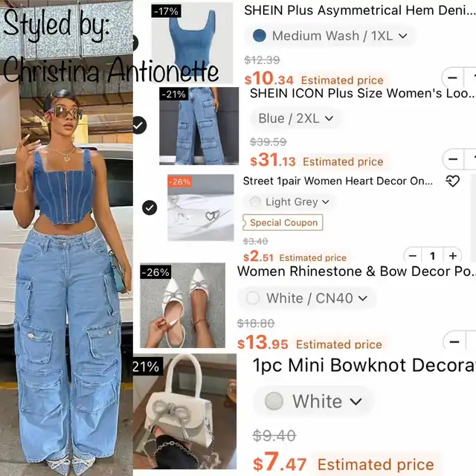The height and width of the screenshot is (476, 476).
Task: Open the Blue / 2XL size dropdown
Action: point(296,118)
